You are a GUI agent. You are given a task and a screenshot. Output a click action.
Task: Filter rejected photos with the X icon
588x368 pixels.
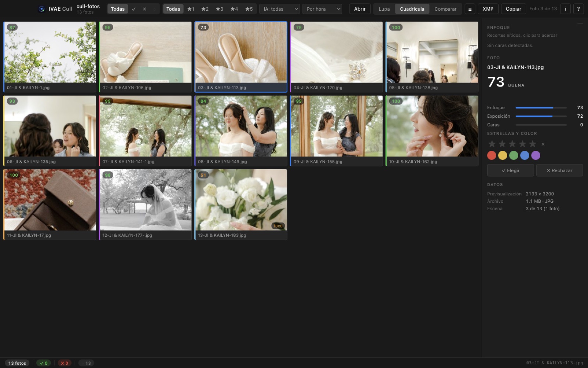click(x=144, y=9)
